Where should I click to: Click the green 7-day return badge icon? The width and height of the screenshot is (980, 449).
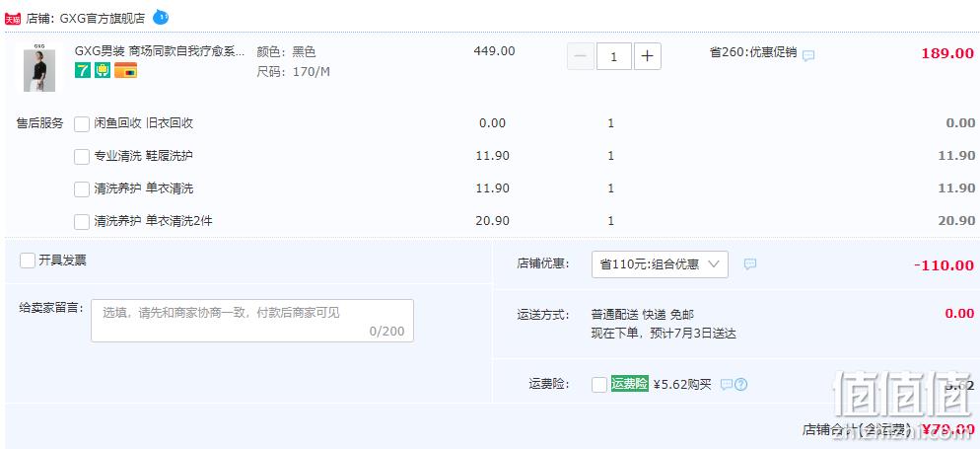83,71
